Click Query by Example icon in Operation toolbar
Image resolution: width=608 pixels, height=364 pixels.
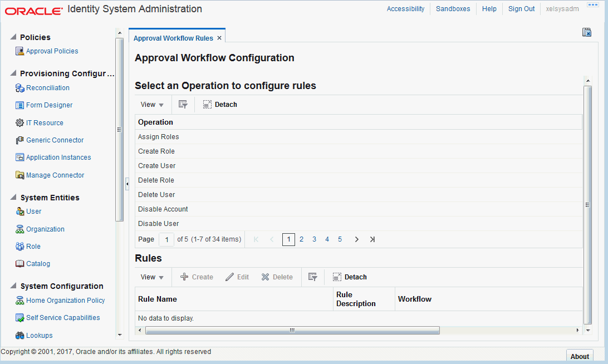183,104
